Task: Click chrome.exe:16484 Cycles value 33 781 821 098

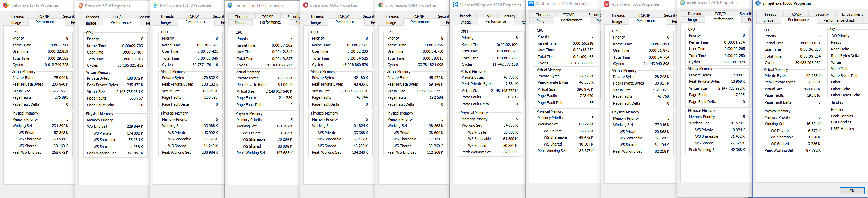Action: 430,65
